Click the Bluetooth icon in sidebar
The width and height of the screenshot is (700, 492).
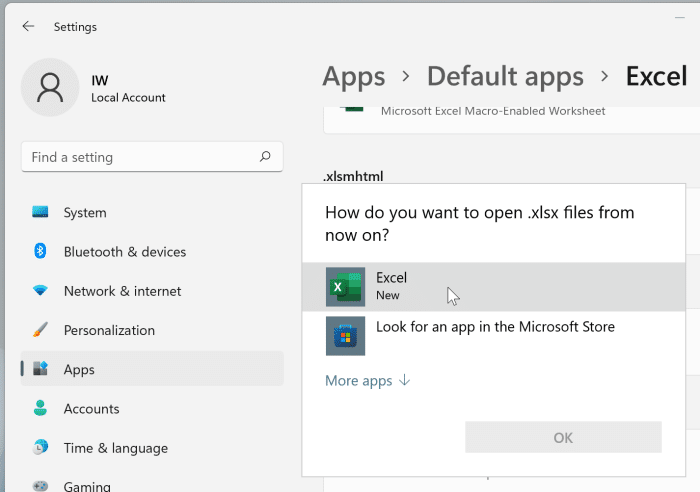click(x=40, y=251)
